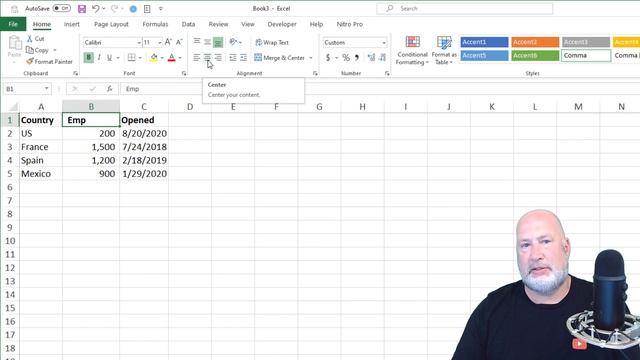Toggle Bold formatting

(88, 58)
